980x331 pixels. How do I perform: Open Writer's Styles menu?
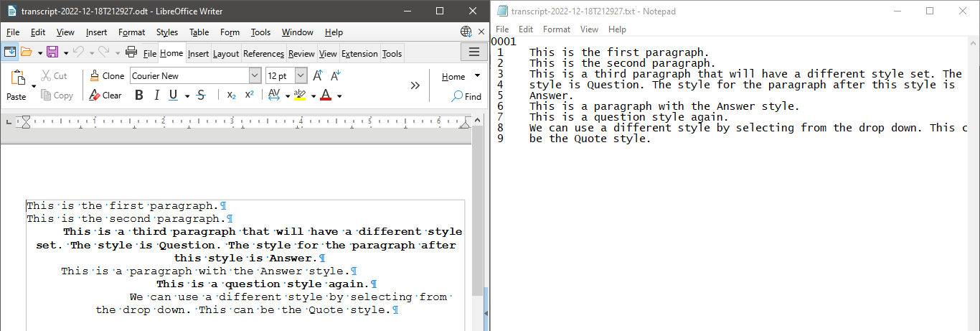coord(167,32)
